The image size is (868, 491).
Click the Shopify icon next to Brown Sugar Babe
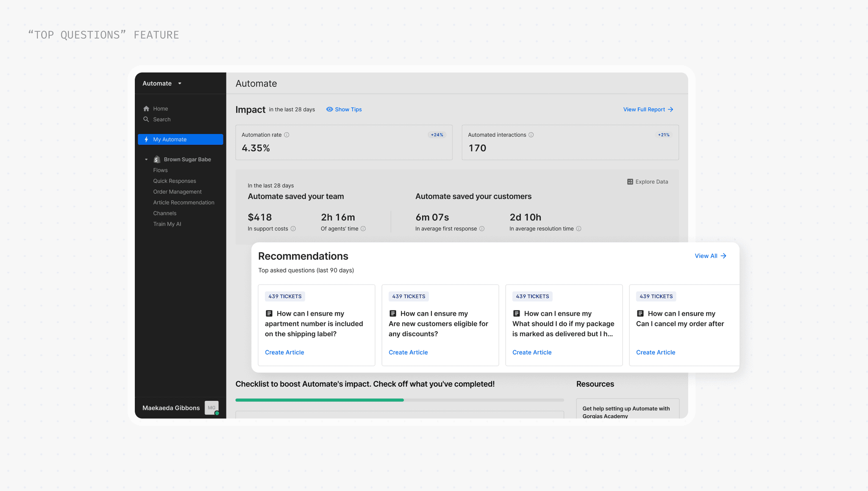click(157, 159)
